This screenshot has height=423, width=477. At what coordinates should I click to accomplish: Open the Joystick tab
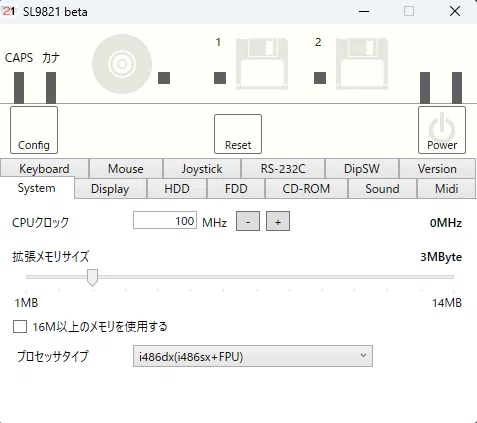202,169
